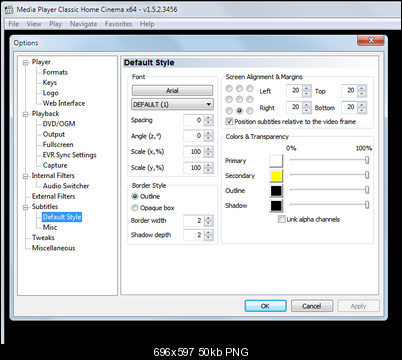The width and height of the screenshot is (402, 360).
Task: Select Web Interface in the options tree
Action: coord(64,103)
